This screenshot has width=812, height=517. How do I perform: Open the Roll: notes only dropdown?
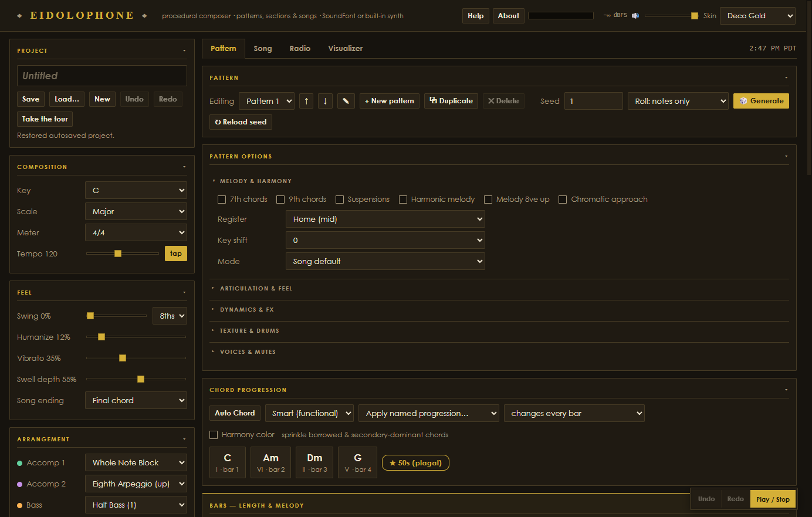[678, 101]
